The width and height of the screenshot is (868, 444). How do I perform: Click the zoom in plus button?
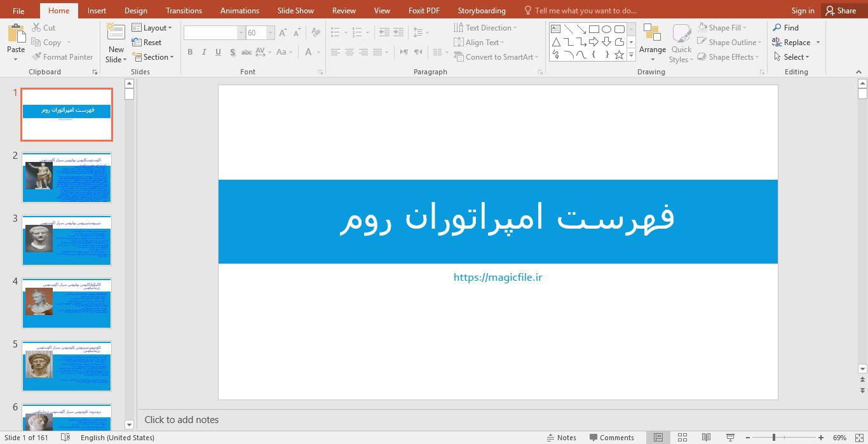[x=821, y=438]
